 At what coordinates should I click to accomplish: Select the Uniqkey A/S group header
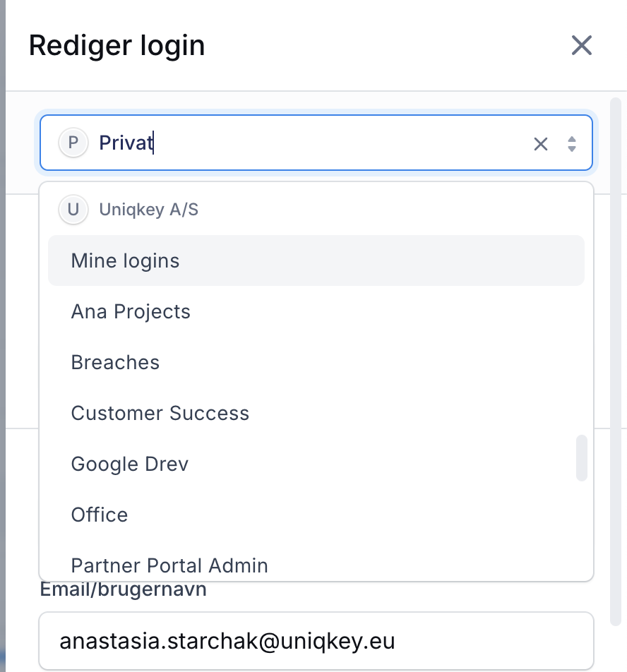(x=149, y=210)
